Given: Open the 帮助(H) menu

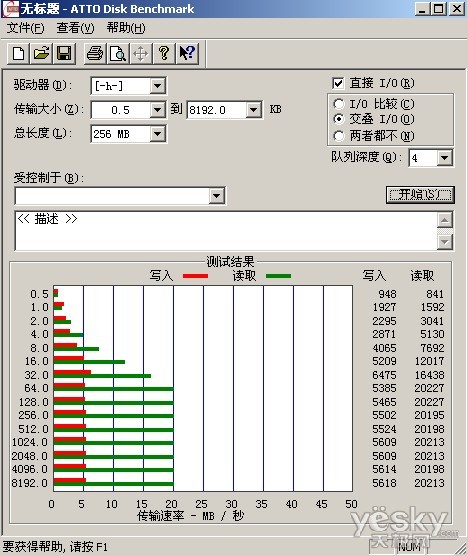Looking at the screenshot, I should [126, 28].
